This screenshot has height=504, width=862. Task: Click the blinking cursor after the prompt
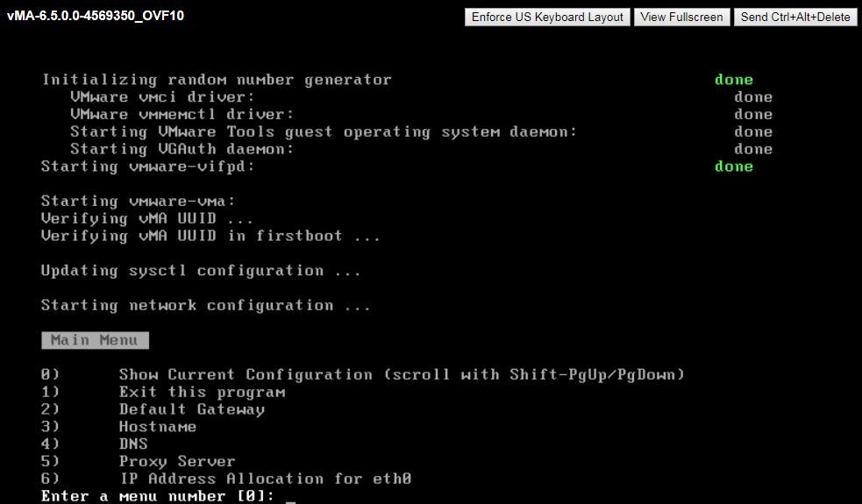pos(290,500)
